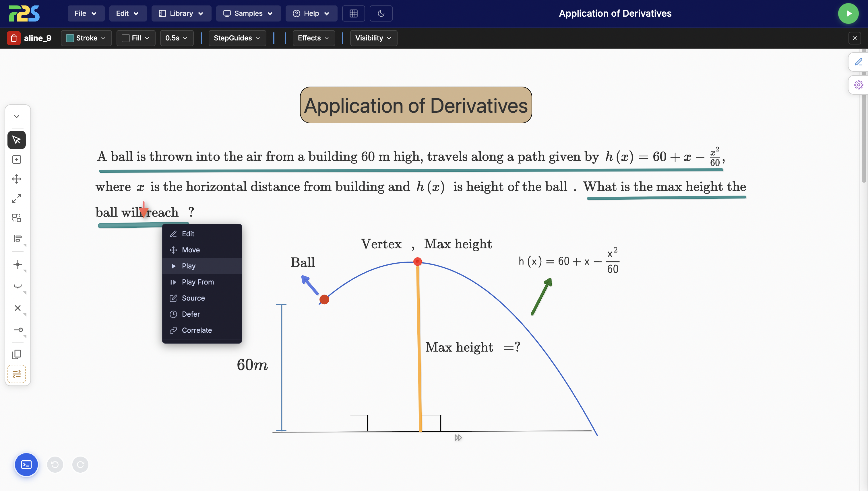Select Defer in the context menu

[202, 314]
